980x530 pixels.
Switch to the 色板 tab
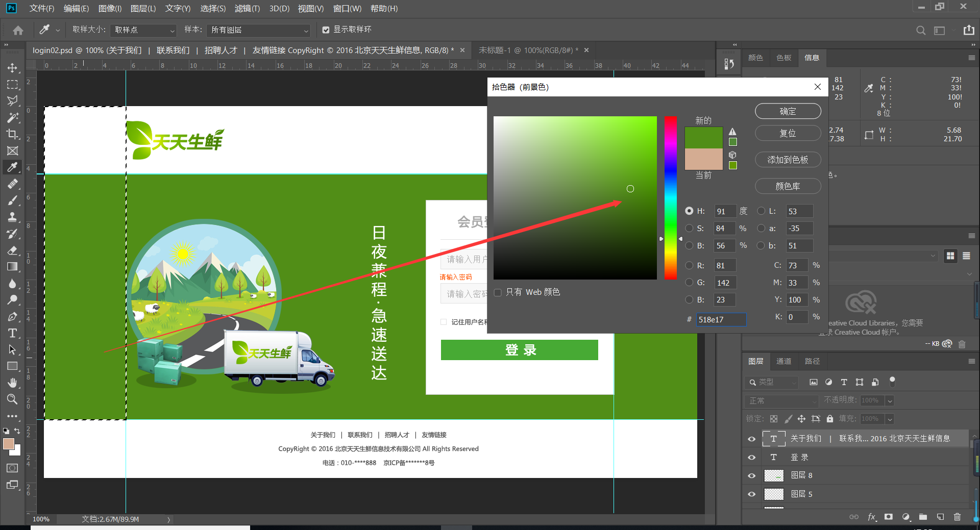tap(783, 58)
